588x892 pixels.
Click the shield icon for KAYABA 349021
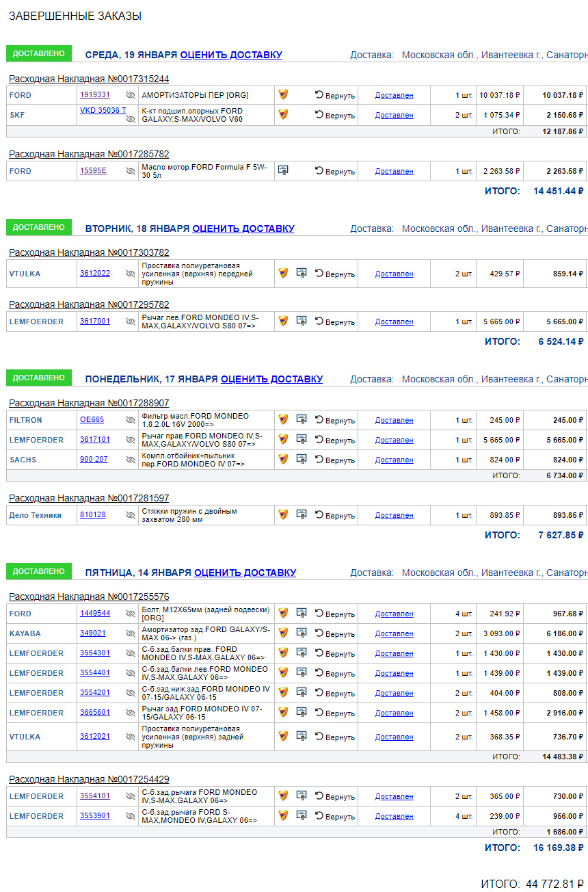click(x=283, y=633)
